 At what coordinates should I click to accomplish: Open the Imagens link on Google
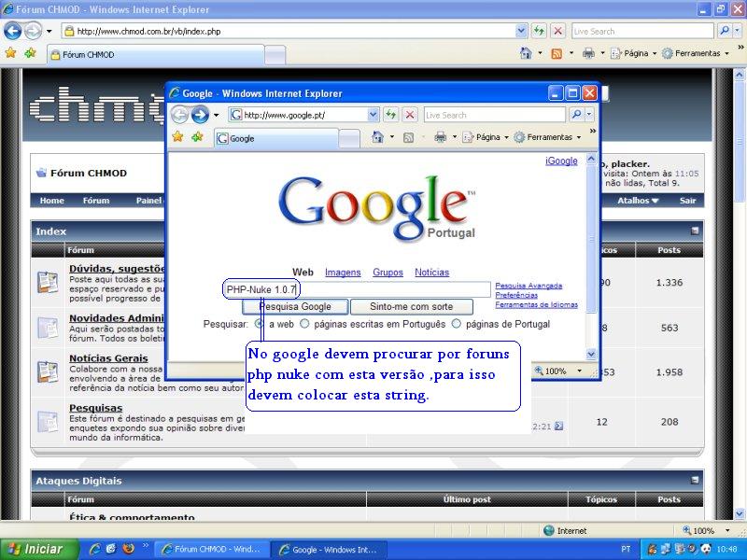click(x=343, y=273)
